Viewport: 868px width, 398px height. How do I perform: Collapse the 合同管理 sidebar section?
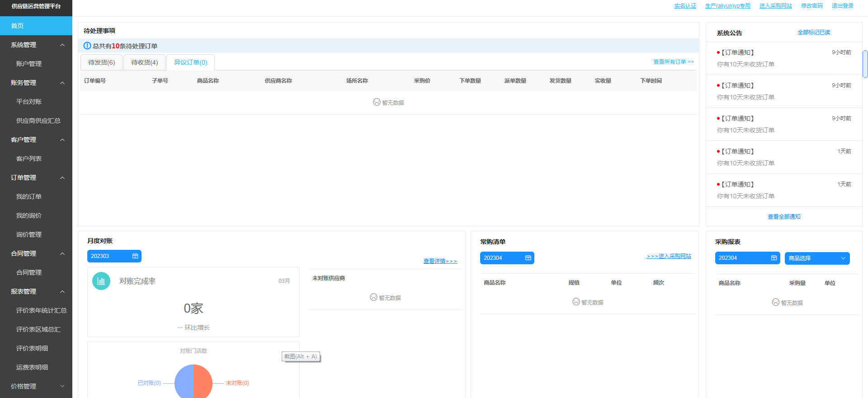62,253
